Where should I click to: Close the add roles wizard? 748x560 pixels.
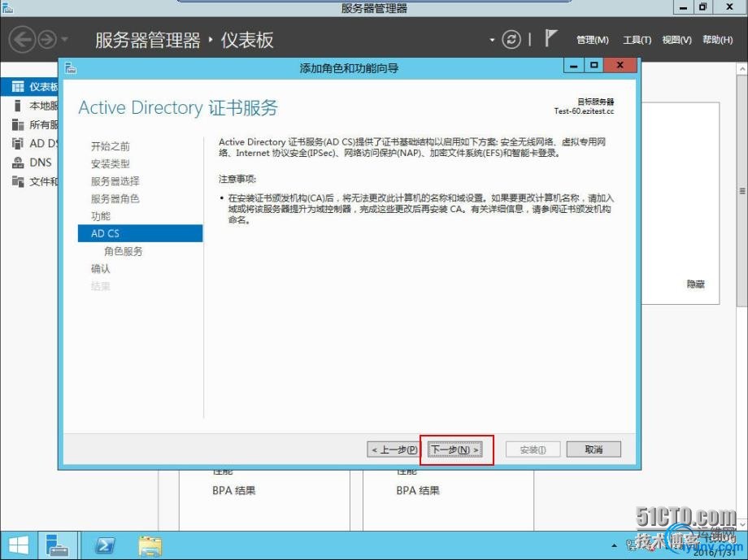click(x=620, y=65)
